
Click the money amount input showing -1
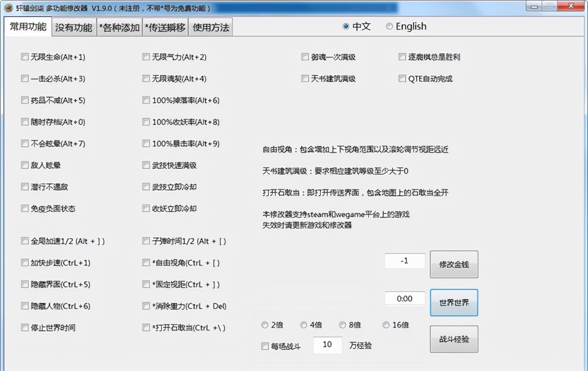405,260
